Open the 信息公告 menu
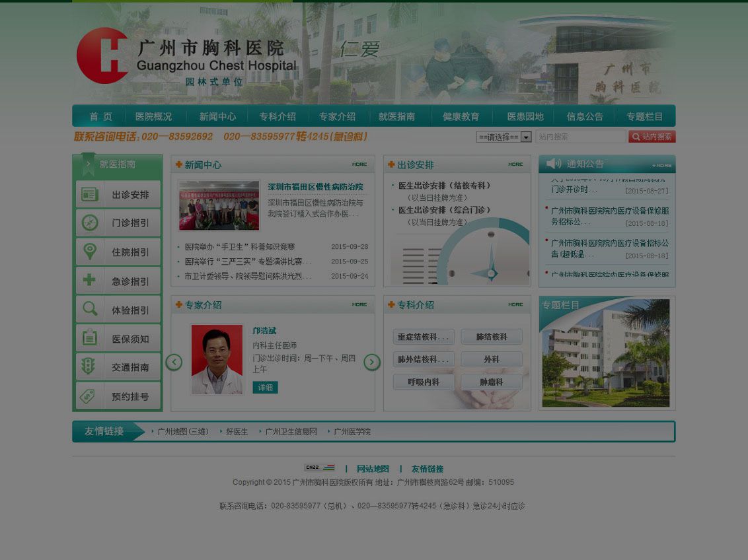The height and width of the screenshot is (560, 748). pos(585,117)
